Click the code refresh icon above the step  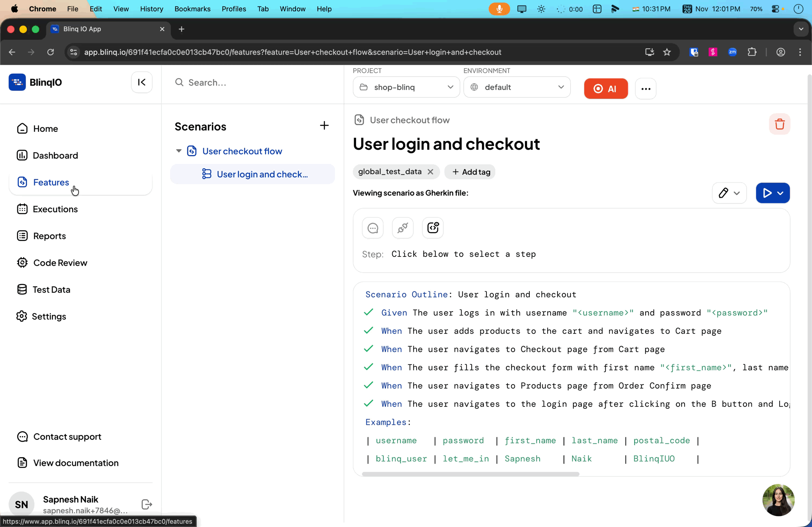pyautogui.click(x=433, y=228)
